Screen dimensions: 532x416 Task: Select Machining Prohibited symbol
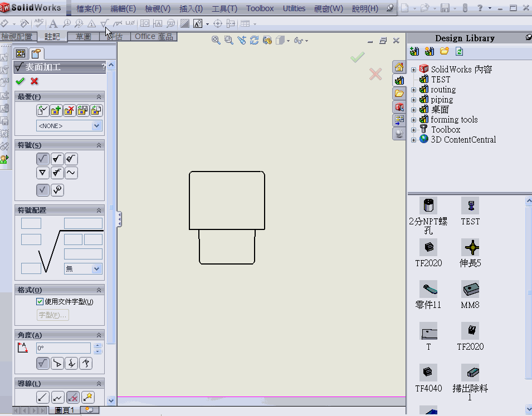click(71, 159)
